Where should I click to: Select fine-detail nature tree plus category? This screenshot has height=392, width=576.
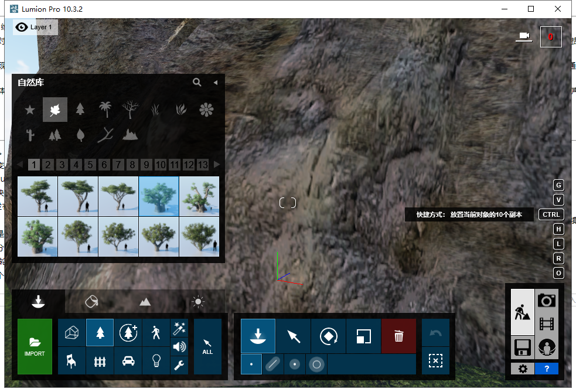click(128, 332)
